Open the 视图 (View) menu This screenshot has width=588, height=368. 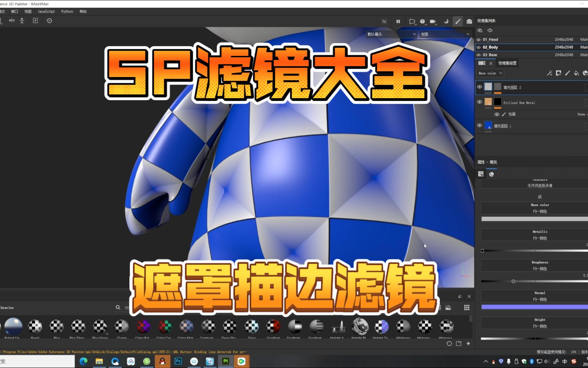[x=28, y=12]
